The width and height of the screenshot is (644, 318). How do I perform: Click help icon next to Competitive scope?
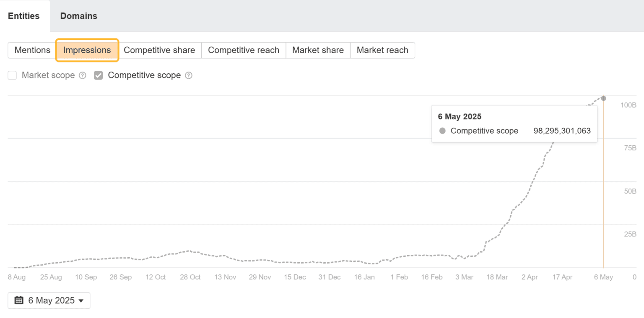(189, 75)
